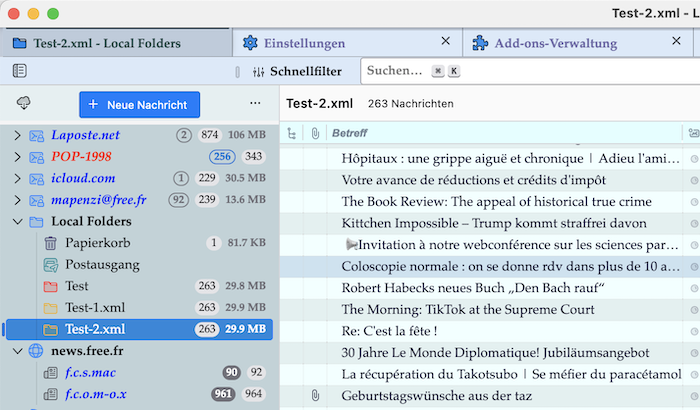Sort by thread column header icon
This screenshot has width=700, height=410.
pyautogui.click(x=291, y=133)
